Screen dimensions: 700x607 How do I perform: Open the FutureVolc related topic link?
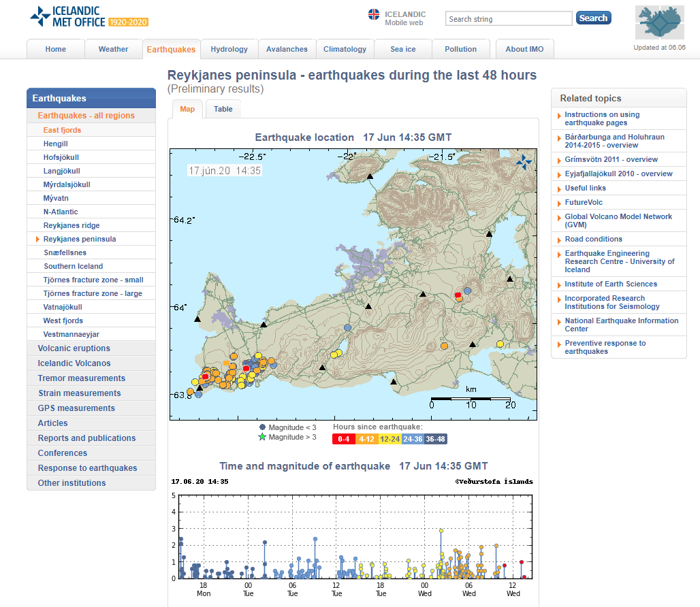click(584, 202)
